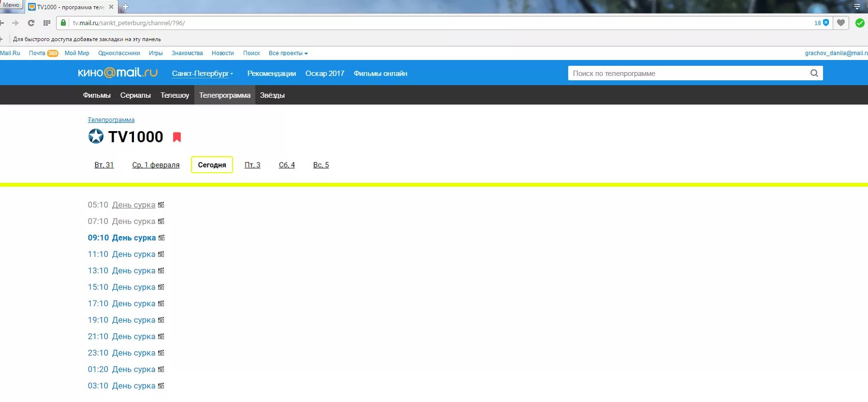868x402 pixels.
Task: Click the Телепрограмма breadcrumb link
Action: [x=111, y=120]
